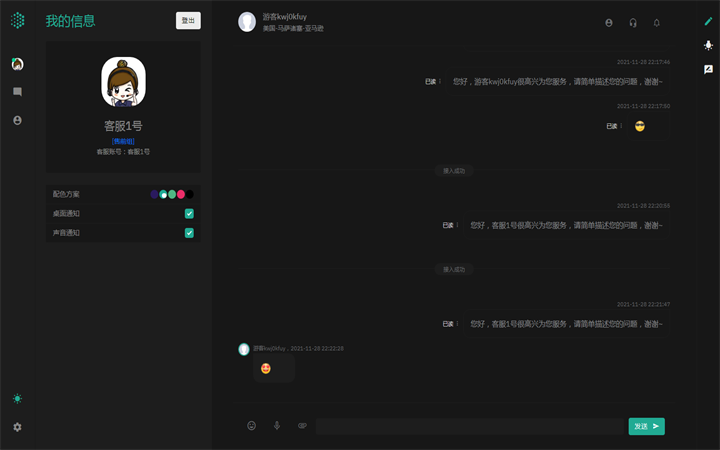720x450 pixels.
Task: Disable the 声音通知 checkbox
Action: 189,233
